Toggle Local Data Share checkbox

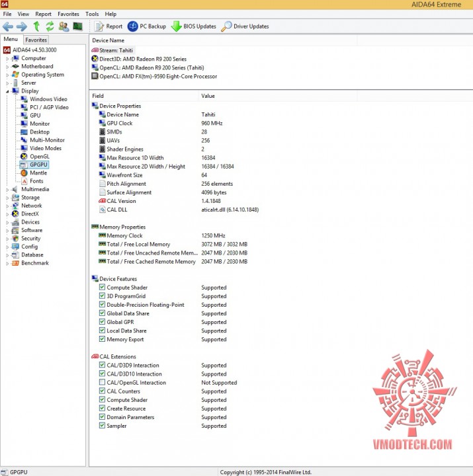click(102, 331)
